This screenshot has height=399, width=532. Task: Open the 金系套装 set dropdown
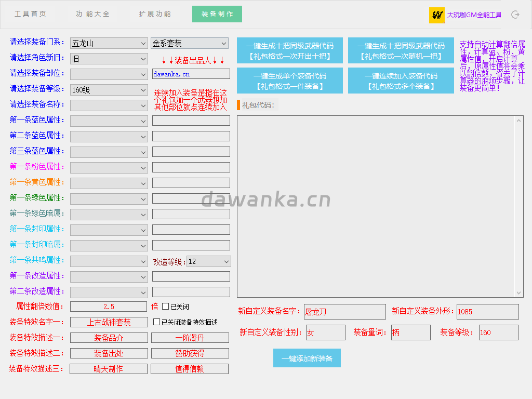pyautogui.click(x=189, y=43)
